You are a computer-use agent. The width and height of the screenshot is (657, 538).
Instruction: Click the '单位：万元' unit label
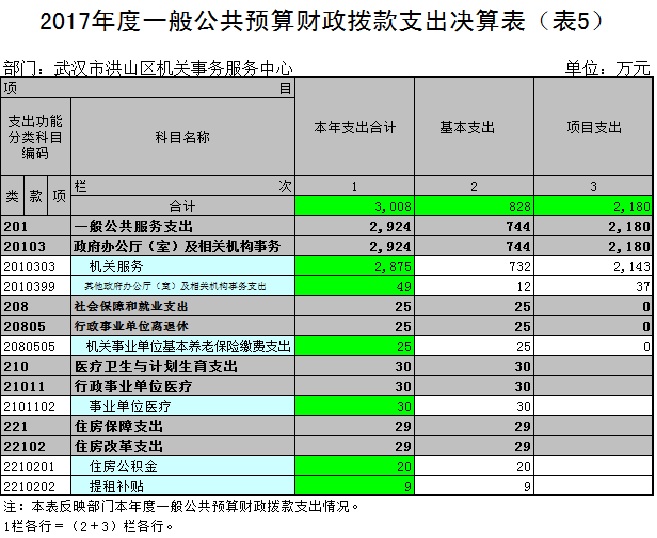pos(607,69)
